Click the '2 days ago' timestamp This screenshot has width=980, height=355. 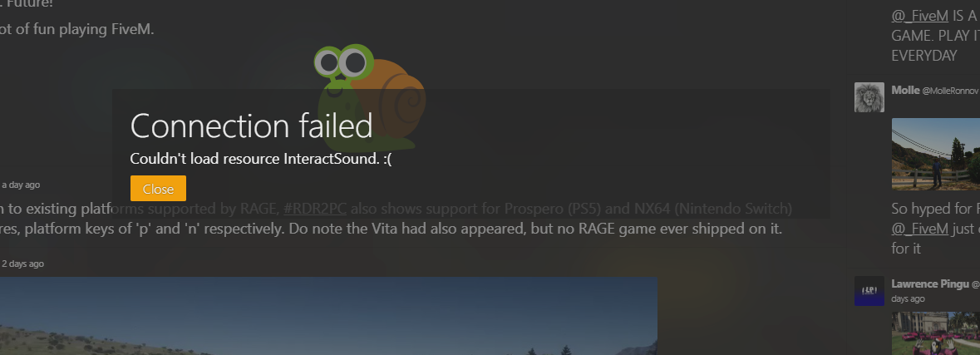point(22,264)
